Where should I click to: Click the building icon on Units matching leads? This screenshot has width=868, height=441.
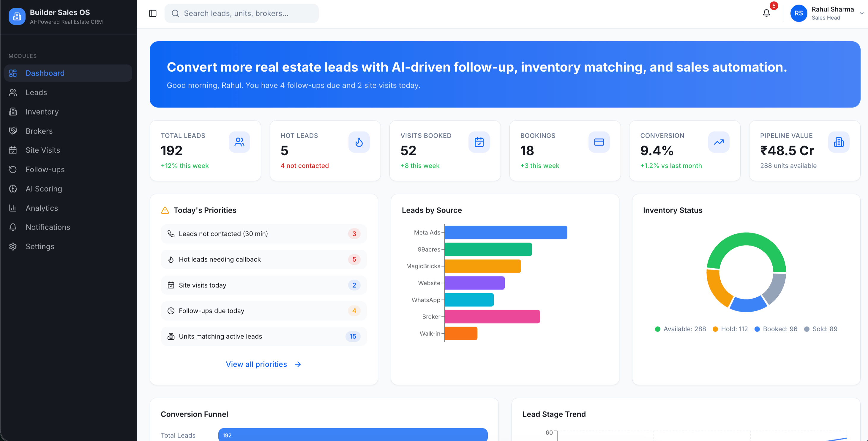(171, 336)
